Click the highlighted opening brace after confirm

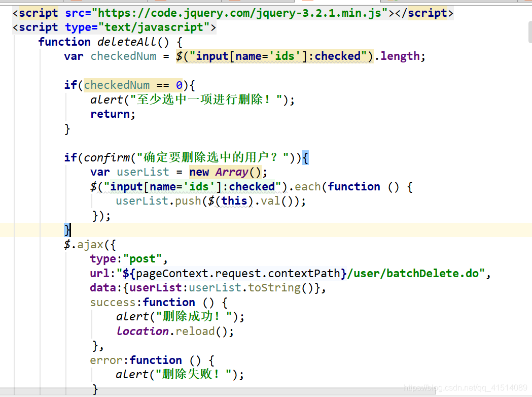click(x=305, y=157)
